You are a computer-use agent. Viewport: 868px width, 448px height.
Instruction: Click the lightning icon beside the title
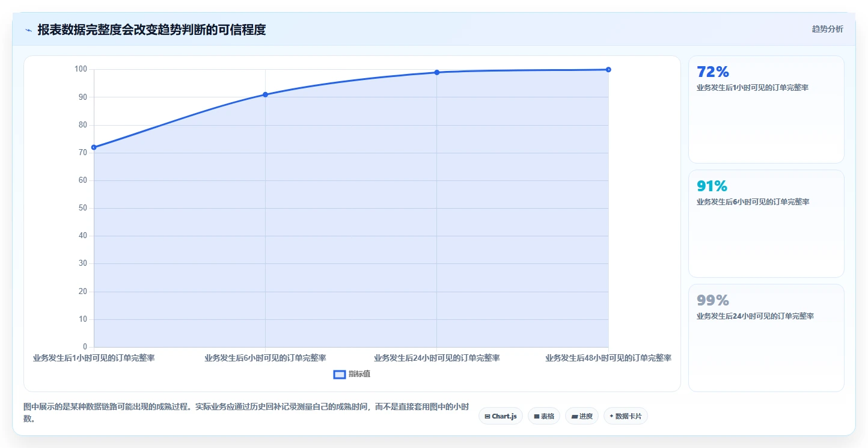[29, 30]
